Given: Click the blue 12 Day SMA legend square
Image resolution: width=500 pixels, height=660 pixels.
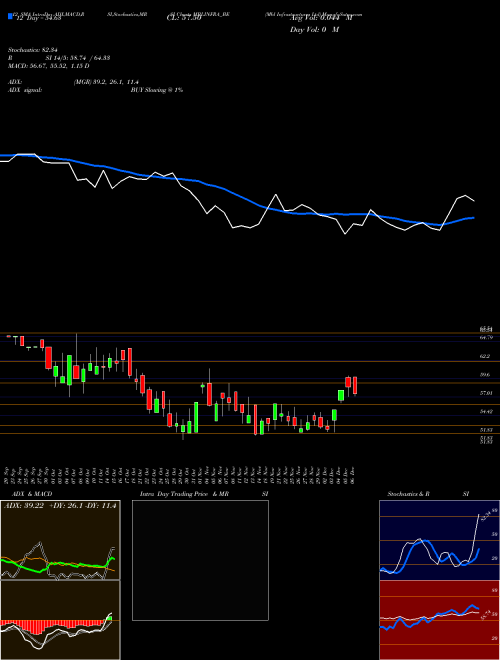Looking at the screenshot, I should click(x=10, y=16).
